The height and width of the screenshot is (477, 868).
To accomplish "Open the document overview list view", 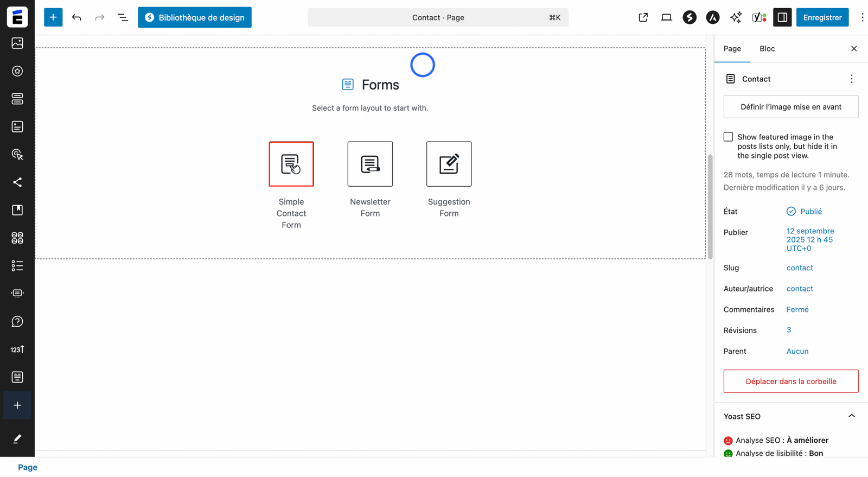I will point(123,17).
